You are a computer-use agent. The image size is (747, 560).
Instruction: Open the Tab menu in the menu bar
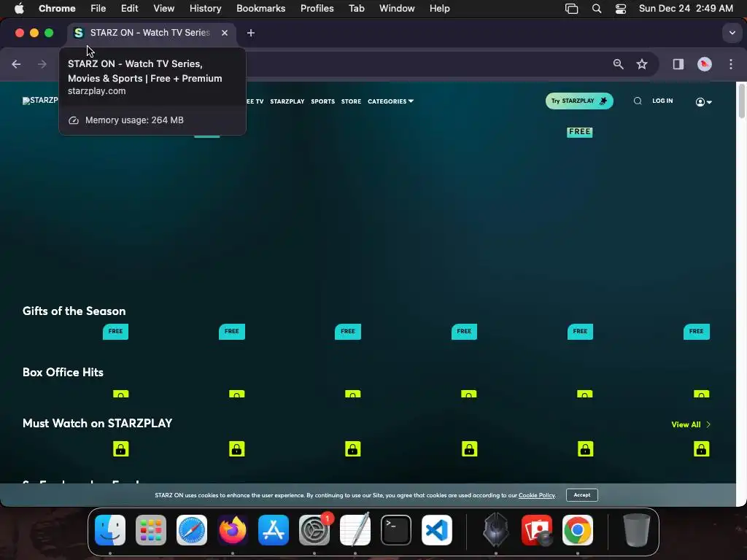coord(356,8)
